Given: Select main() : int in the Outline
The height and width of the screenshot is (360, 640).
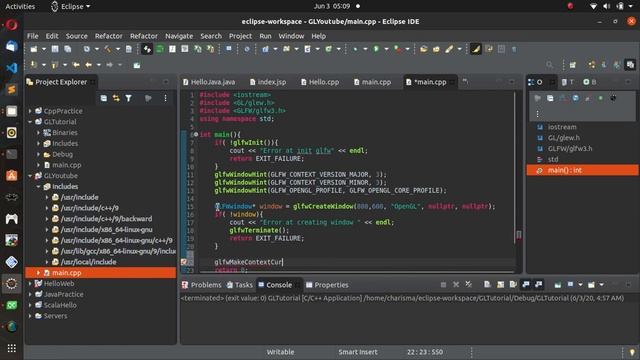Looking at the screenshot, I should 582,170.
